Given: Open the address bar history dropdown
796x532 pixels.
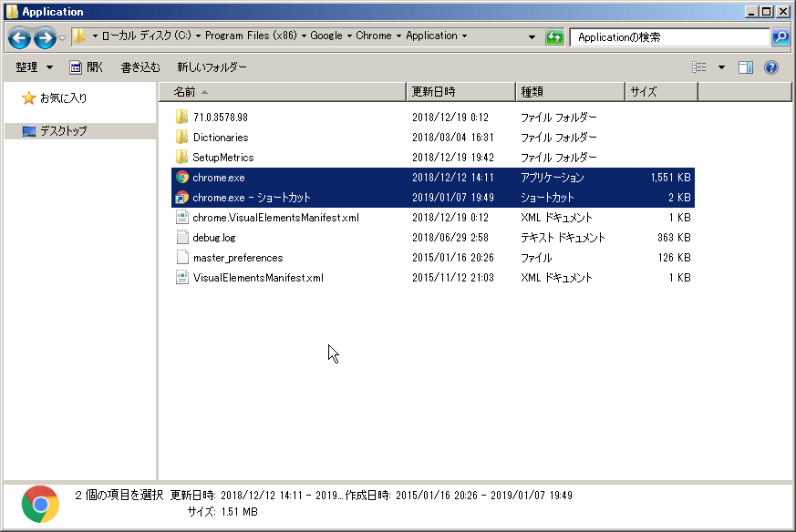Looking at the screenshot, I should click(x=532, y=37).
